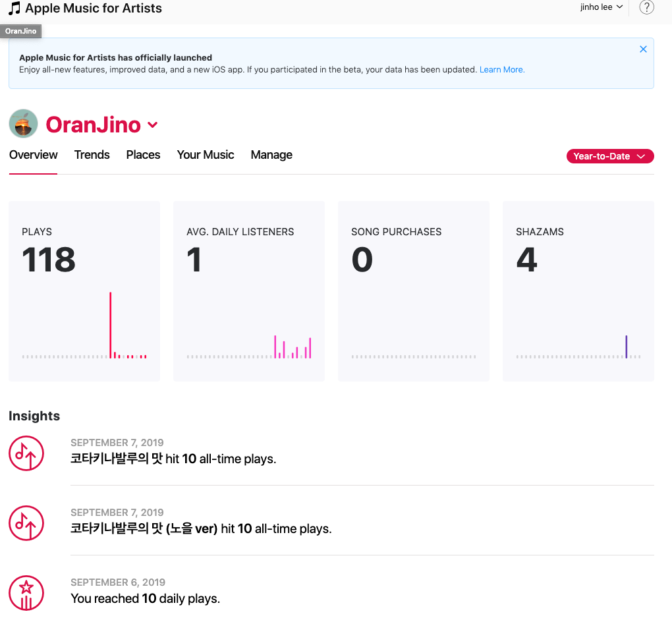
Task: Expand the OranJino artist switcher chevron
Action: click(x=153, y=125)
